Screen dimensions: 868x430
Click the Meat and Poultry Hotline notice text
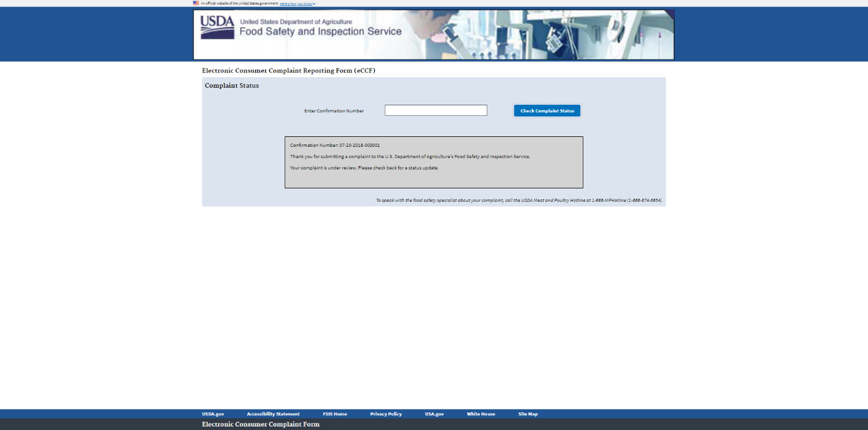519,200
